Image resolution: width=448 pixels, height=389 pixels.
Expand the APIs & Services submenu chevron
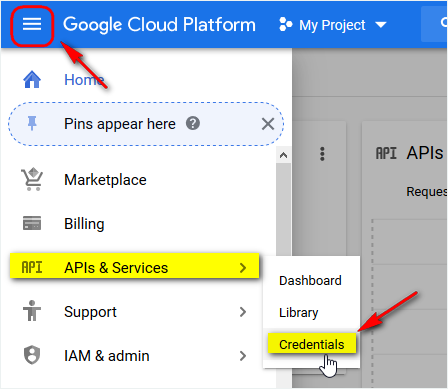[x=243, y=267]
